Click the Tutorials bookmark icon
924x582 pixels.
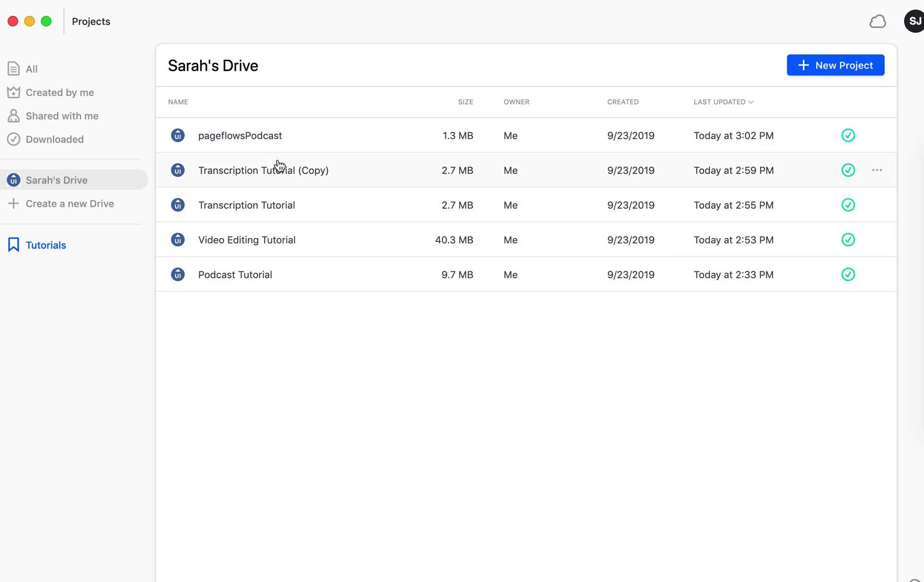pos(13,245)
